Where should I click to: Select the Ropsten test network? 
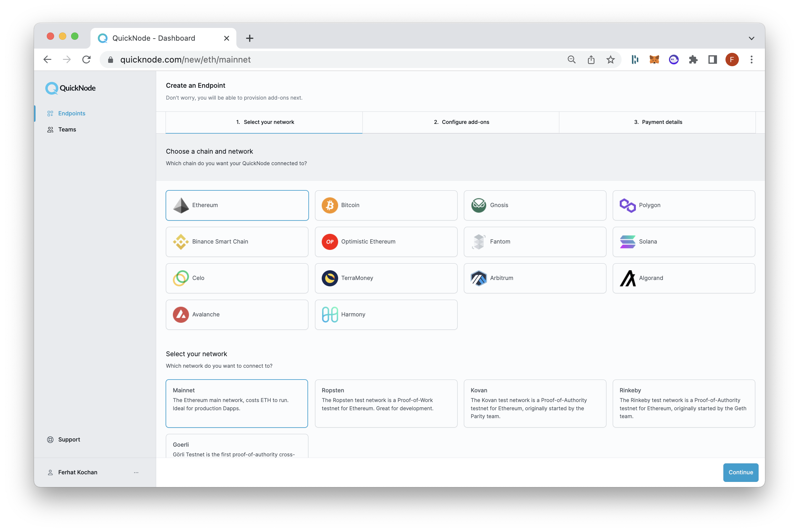pos(386,404)
